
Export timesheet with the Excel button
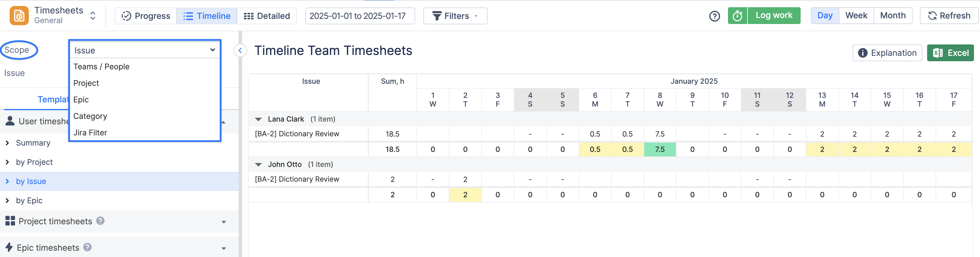point(950,53)
